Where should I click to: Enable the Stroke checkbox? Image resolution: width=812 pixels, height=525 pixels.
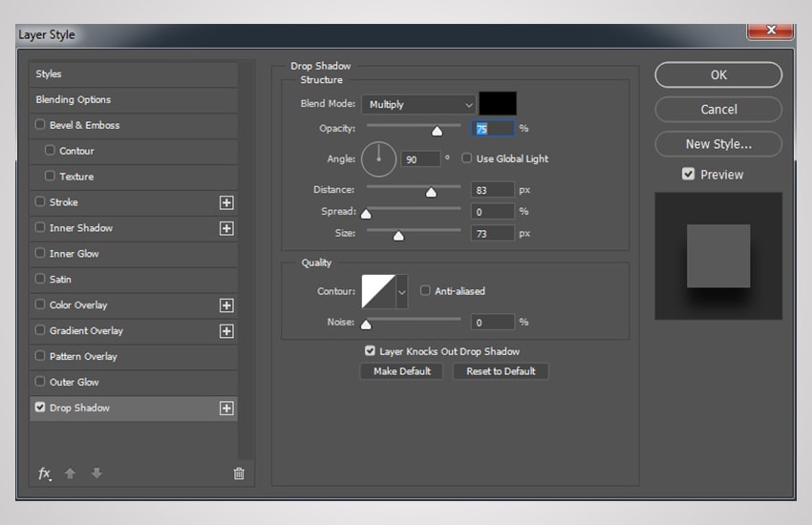(x=40, y=201)
